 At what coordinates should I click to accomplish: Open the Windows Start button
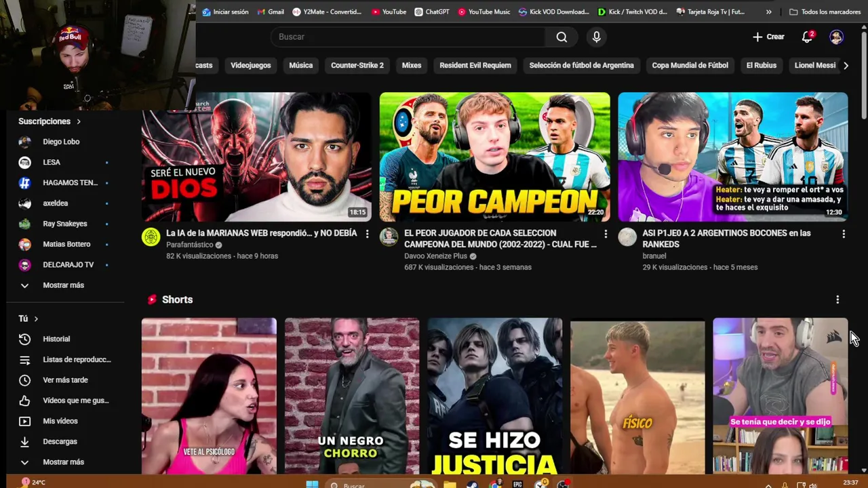312,484
